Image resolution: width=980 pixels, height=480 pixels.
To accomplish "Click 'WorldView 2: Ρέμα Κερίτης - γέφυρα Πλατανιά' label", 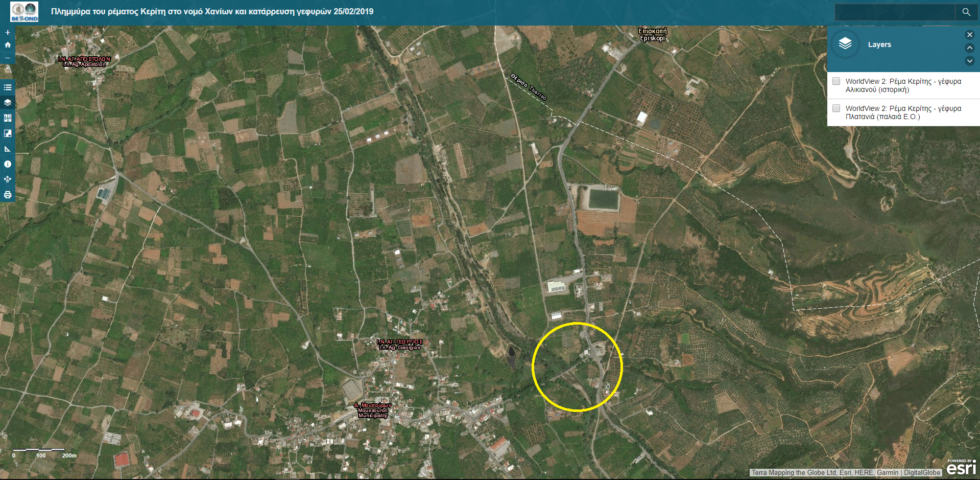I will coord(903,112).
